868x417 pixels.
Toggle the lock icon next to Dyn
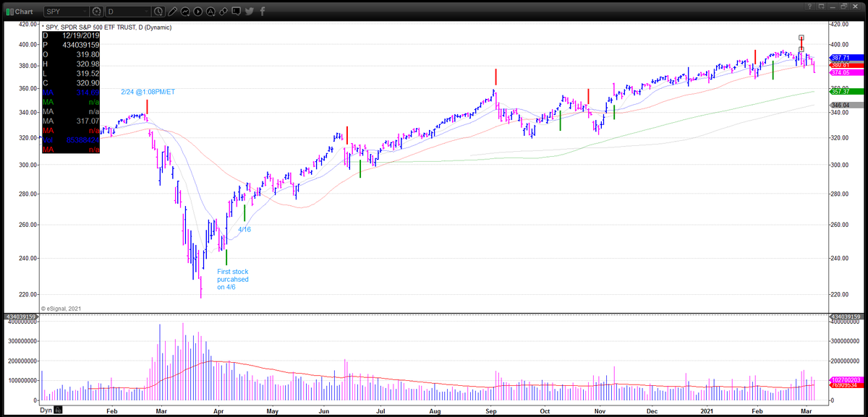pos(59,410)
